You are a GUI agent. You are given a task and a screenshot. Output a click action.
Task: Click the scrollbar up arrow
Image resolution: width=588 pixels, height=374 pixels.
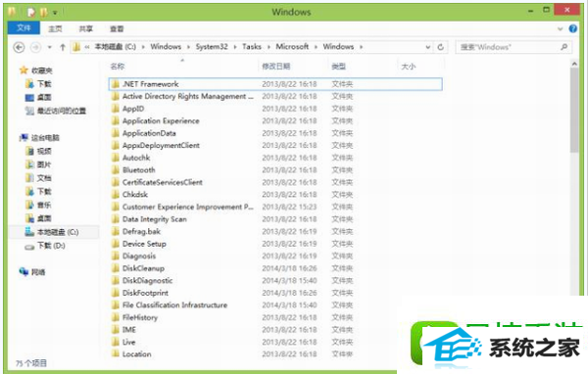pyautogui.click(x=574, y=65)
